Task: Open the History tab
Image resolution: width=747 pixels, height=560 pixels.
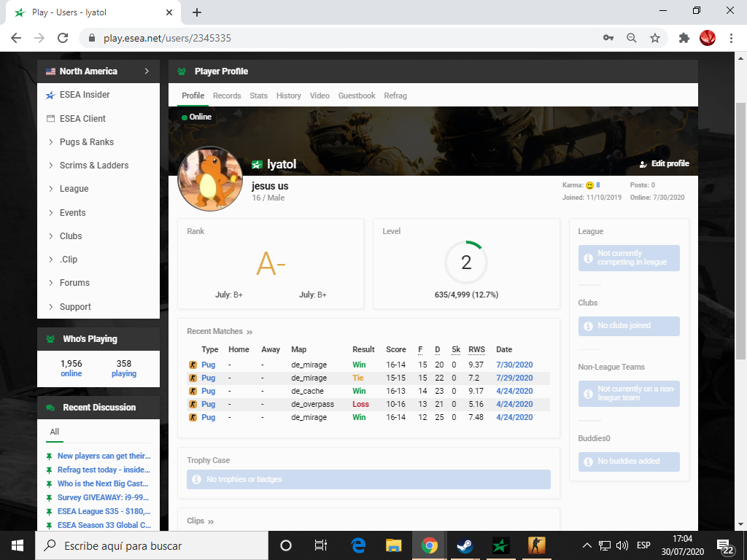Action: tap(289, 96)
